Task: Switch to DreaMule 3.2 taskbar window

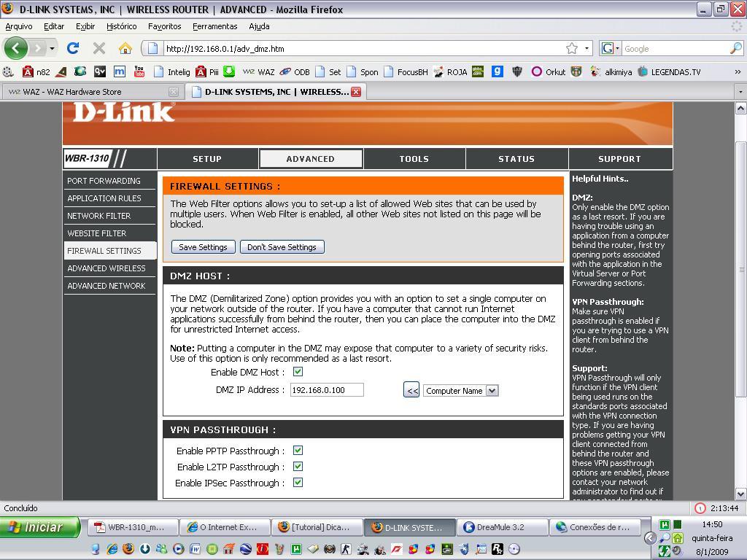Action: pos(502,527)
